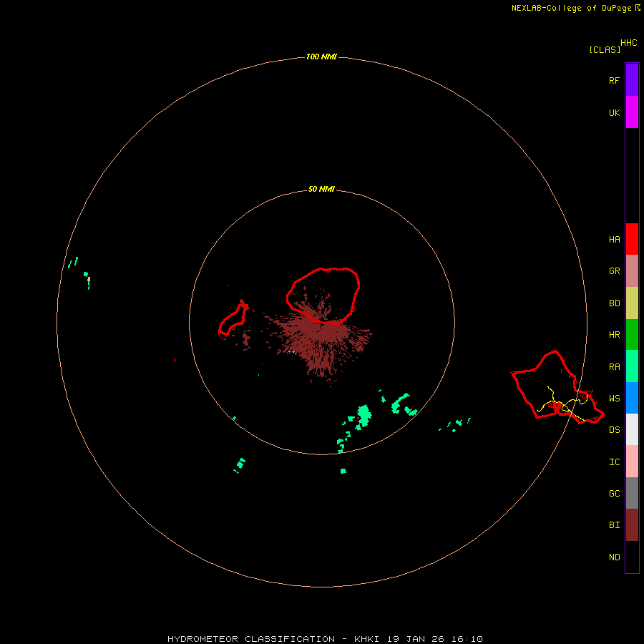This screenshot has width=644, height=644.
Task: Click the NEXLAB-College of DuPage credit text
Action: 571,8
